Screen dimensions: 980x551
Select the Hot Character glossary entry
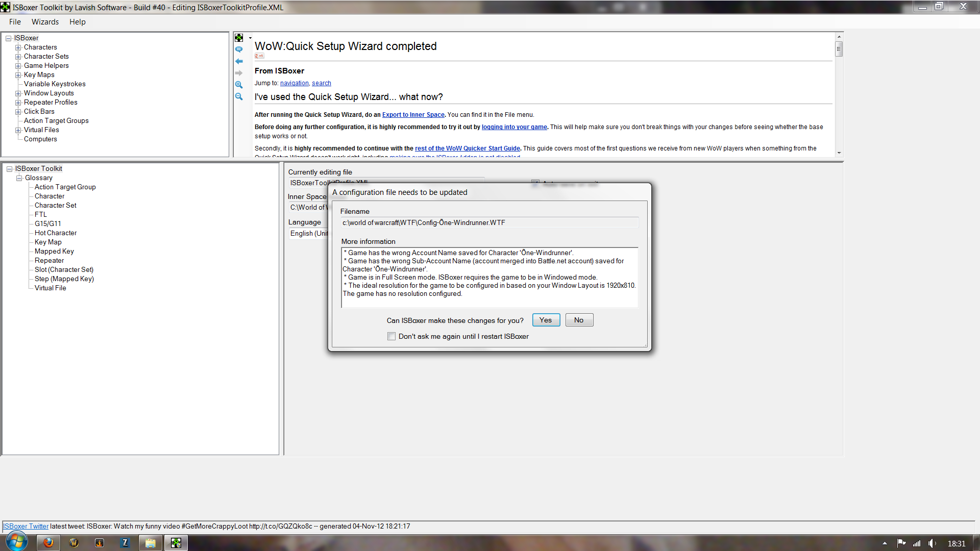tap(56, 233)
